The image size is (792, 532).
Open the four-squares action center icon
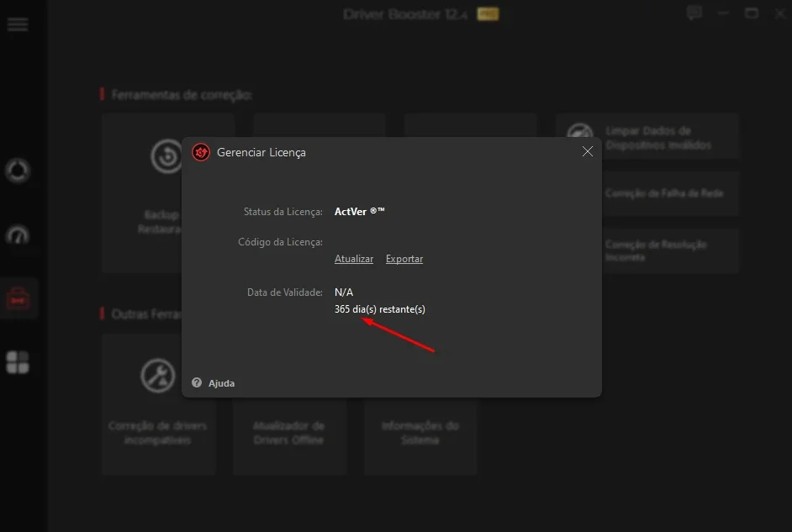[x=18, y=362]
